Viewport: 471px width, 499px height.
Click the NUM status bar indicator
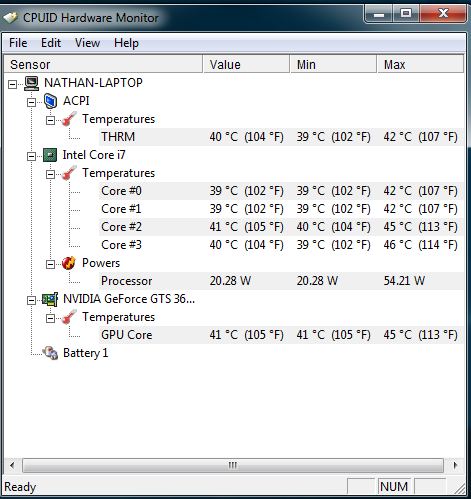(394, 487)
